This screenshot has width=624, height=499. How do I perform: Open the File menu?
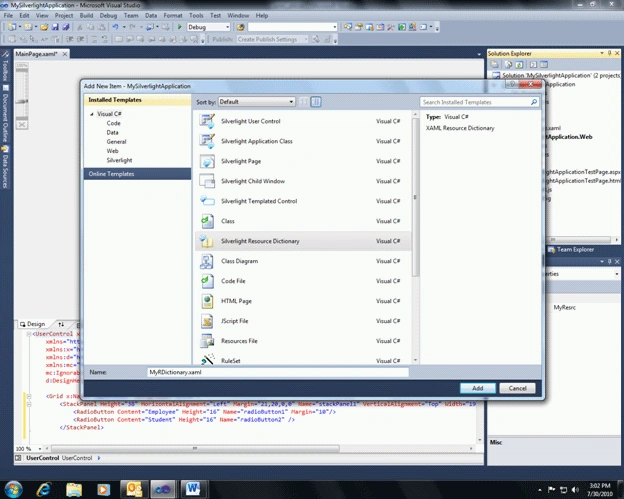point(8,16)
